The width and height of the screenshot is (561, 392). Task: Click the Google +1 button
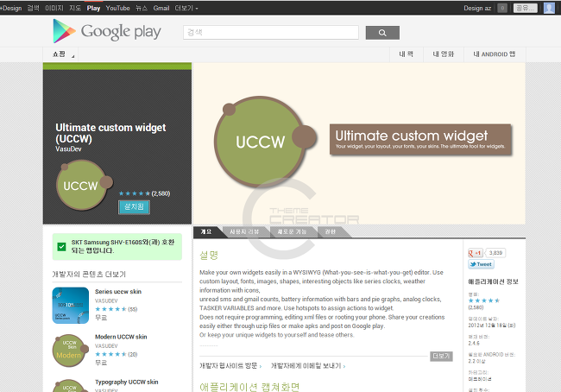[x=476, y=253]
